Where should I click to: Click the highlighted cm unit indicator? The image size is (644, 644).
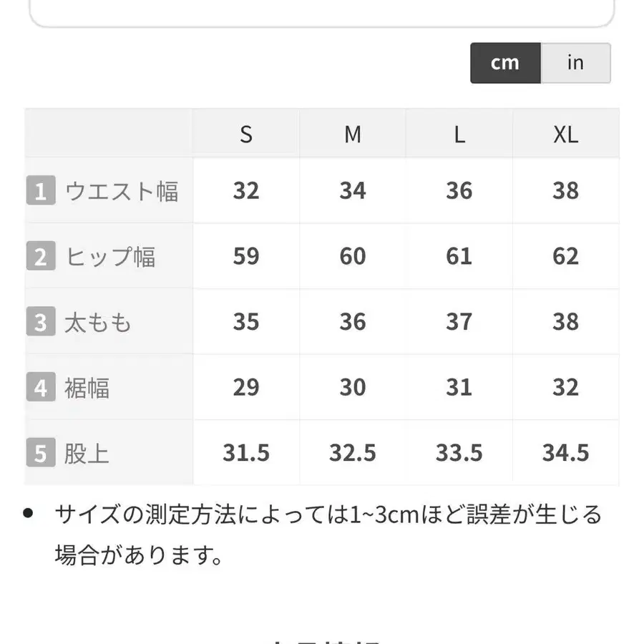pos(504,63)
